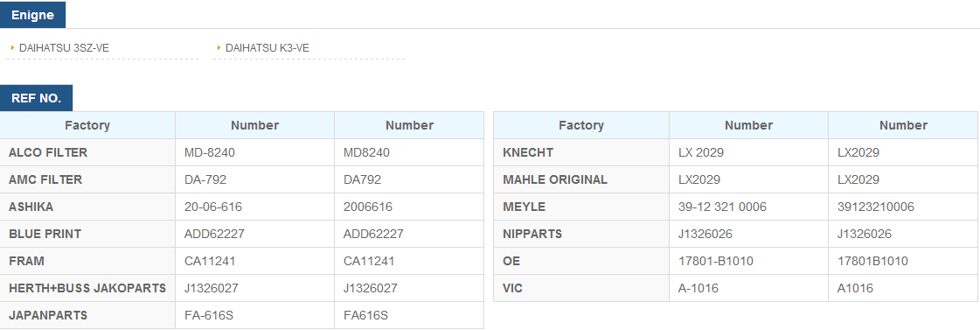
Task: Click MEYLE number 39-12 321 0006
Action: (722, 207)
